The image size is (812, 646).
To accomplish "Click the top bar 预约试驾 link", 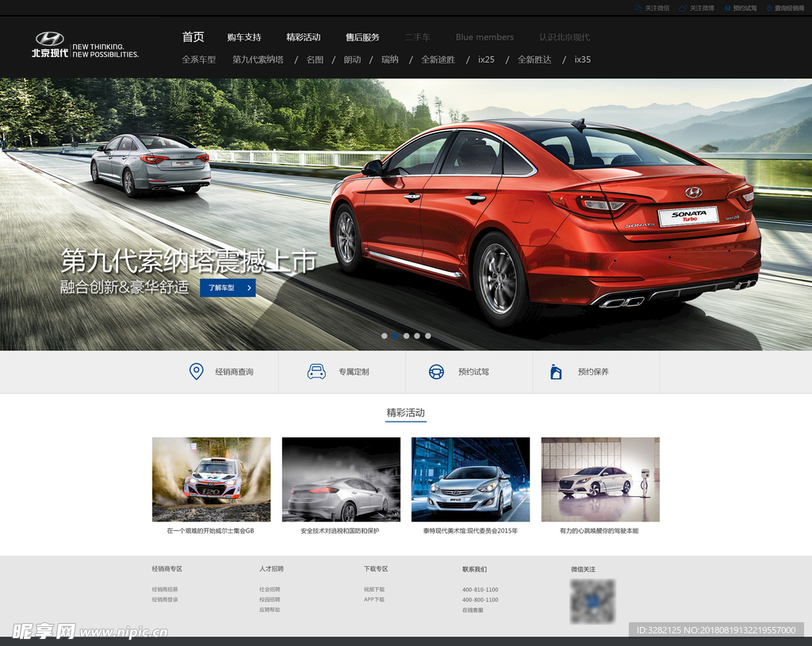I will click(745, 8).
